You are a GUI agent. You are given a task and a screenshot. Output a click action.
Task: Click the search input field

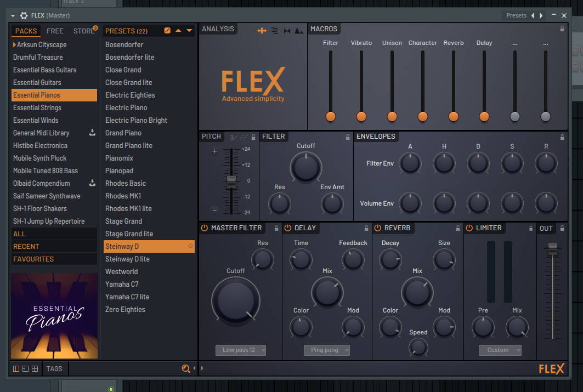pyautogui.click(x=124, y=368)
